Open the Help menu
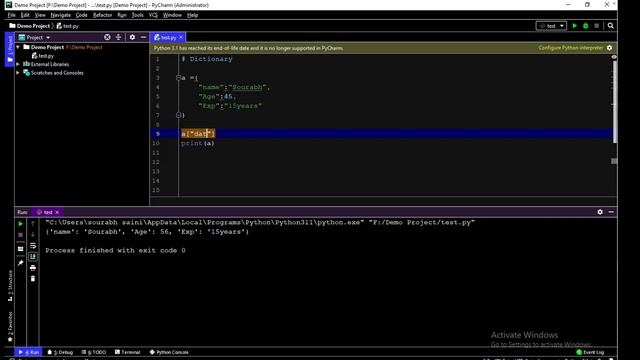The image size is (640, 360). pyautogui.click(x=192, y=15)
